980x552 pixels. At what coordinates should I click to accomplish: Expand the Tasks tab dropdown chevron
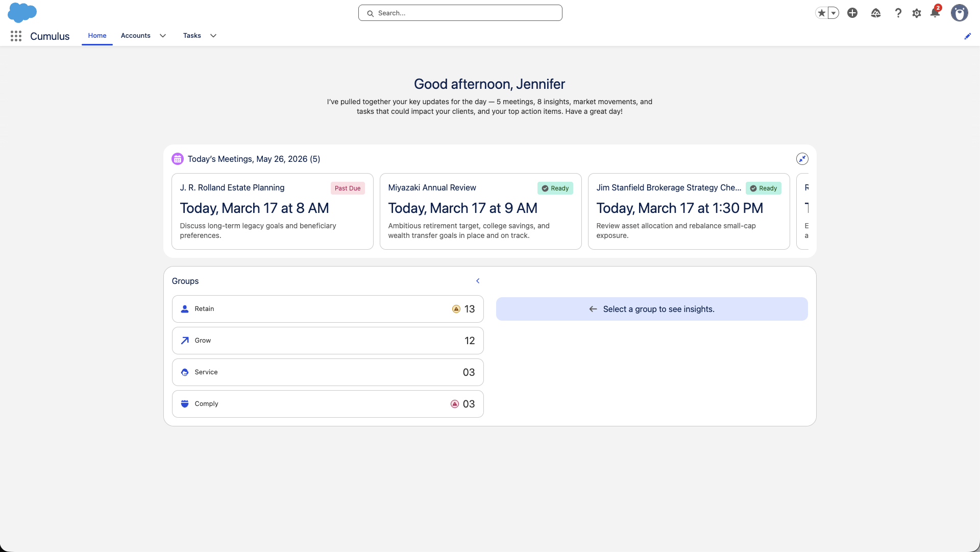(x=213, y=36)
